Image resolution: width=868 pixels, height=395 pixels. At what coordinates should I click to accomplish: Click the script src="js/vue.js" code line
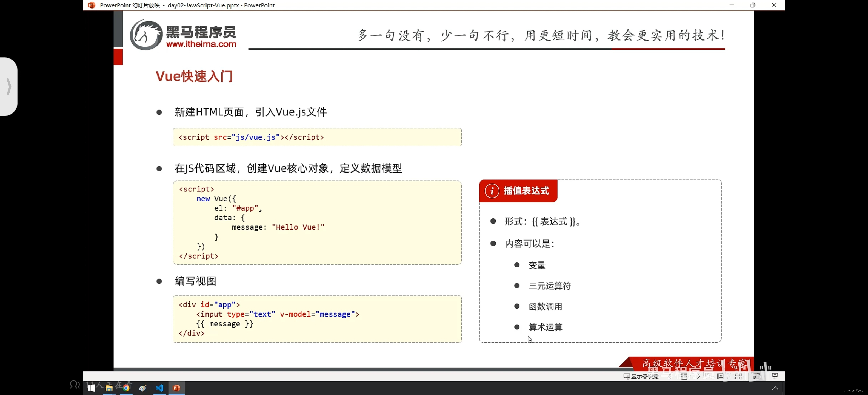tap(251, 137)
